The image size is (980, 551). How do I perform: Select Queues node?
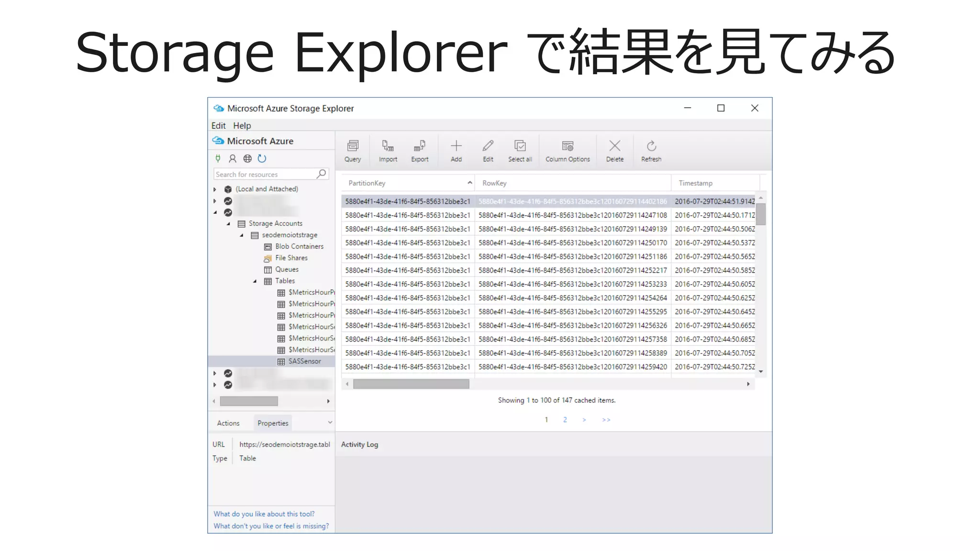tap(287, 269)
